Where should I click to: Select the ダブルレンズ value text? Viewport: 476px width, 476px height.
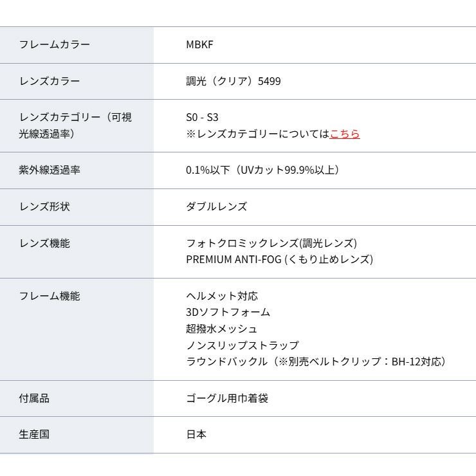click(x=216, y=207)
